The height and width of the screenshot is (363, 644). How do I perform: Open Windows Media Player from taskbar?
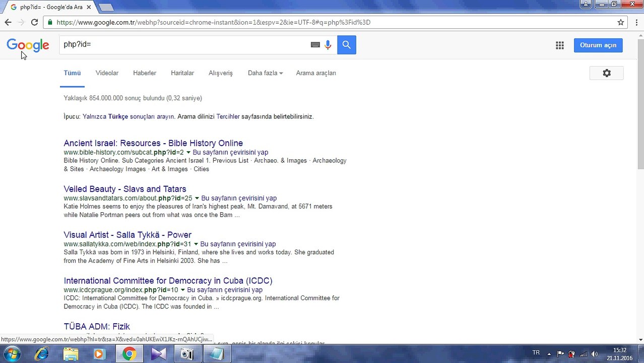pos(99,354)
